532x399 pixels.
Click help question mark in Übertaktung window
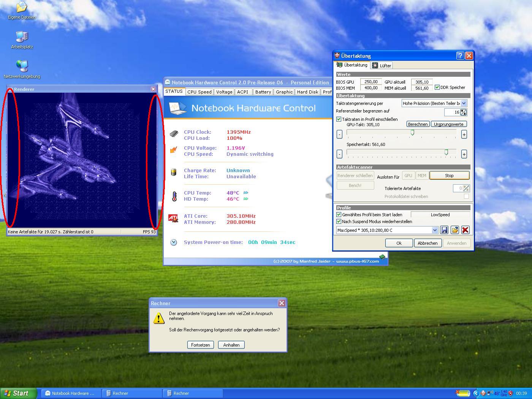[460, 56]
